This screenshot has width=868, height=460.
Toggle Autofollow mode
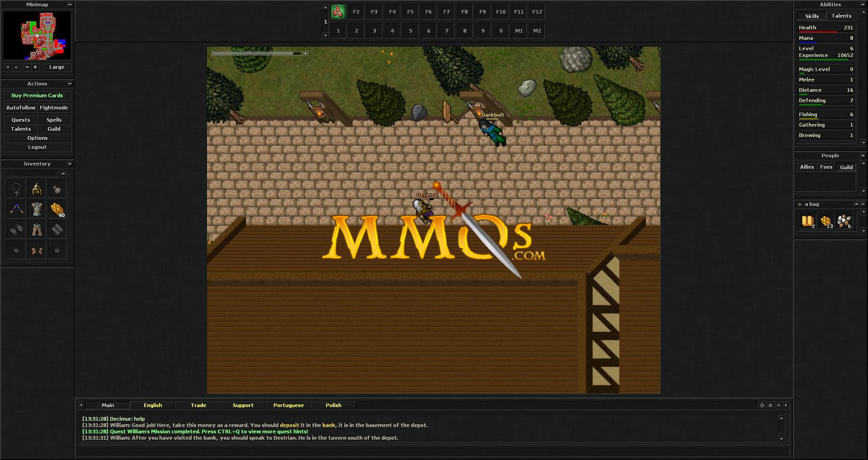(x=21, y=108)
